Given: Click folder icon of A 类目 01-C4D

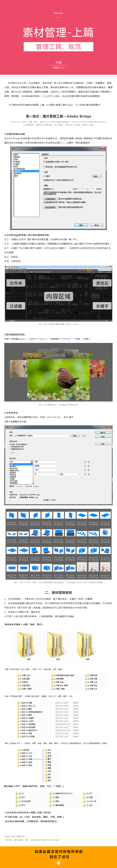Looking at the screenshot, I should pos(18,753).
